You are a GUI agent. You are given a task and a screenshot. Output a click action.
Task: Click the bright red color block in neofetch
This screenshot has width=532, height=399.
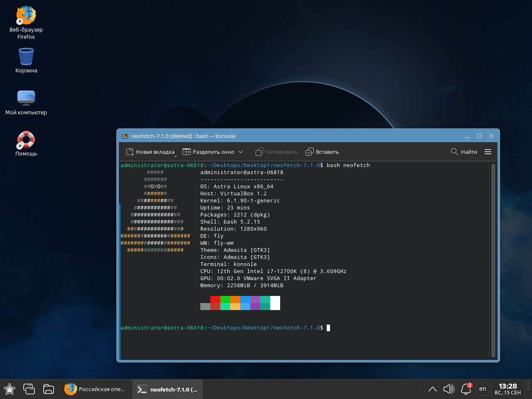(215, 299)
